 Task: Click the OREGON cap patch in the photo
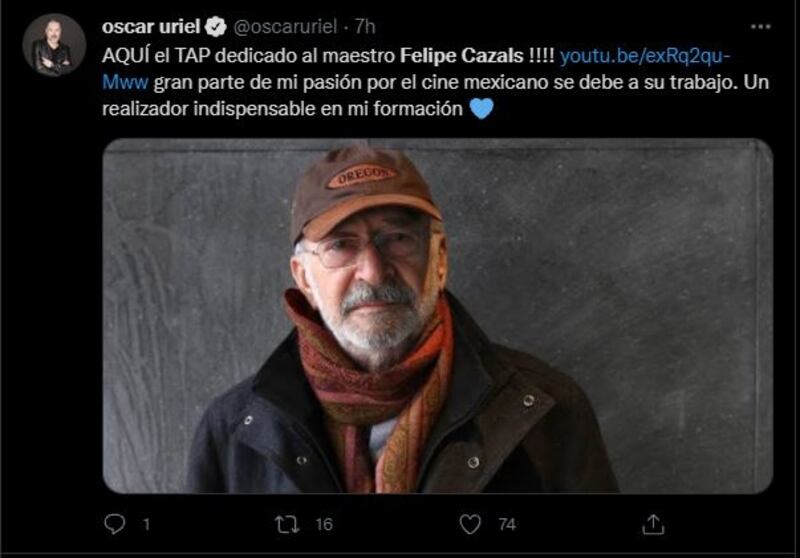tap(362, 176)
